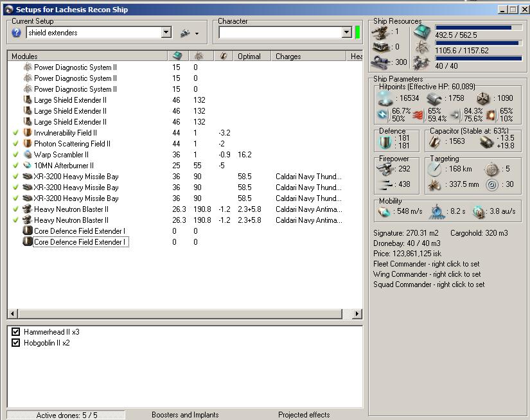Switch to the Boosters and Implants tab
This screenshot has height=420, width=530.
(x=185, y=415)
